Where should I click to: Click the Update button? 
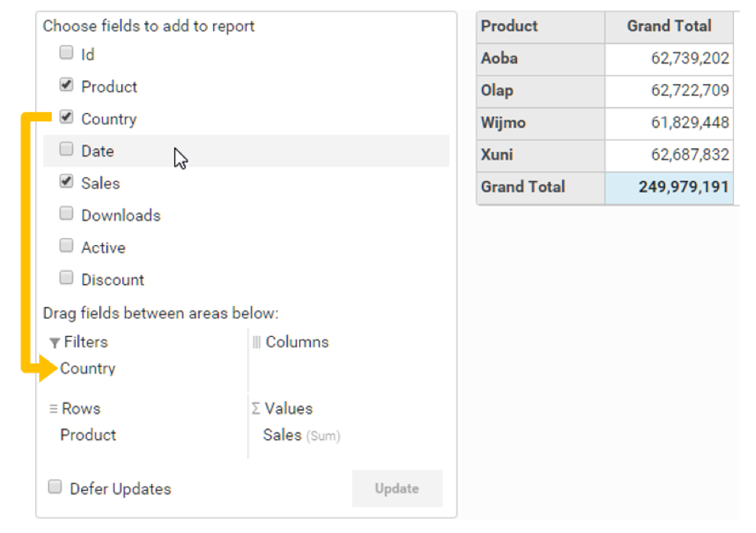397,489
